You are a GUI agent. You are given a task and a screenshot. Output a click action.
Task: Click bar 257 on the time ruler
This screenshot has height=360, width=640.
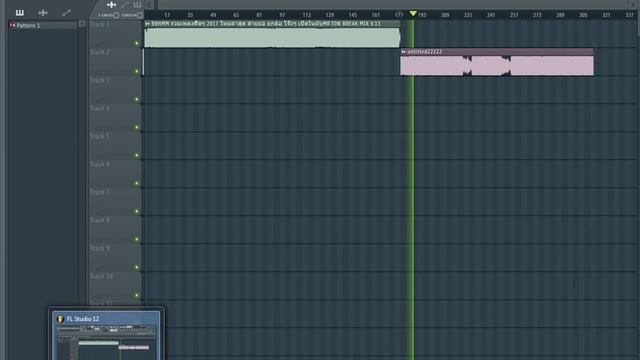click(514, 15)
